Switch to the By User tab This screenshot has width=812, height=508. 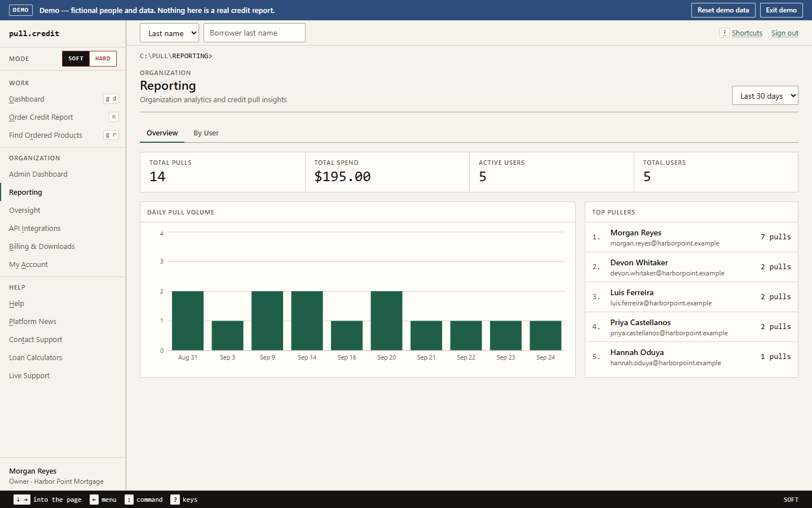coord(206,133)
